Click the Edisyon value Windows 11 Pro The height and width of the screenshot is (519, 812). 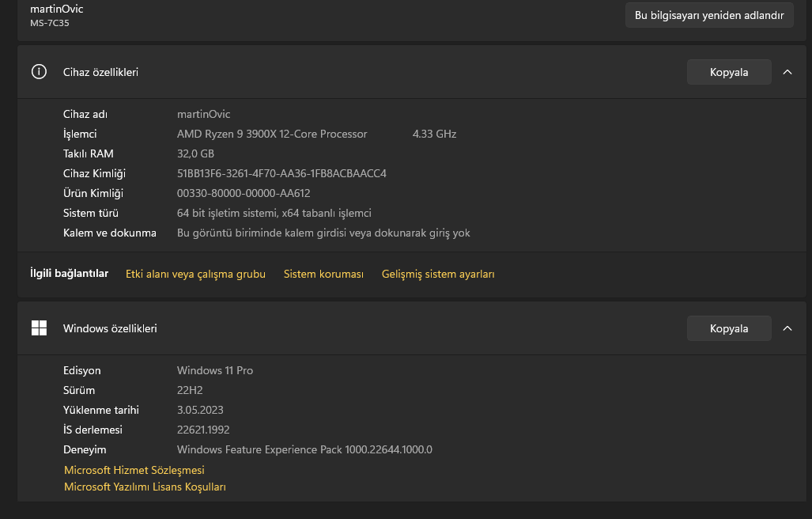[x=215, y=370]
